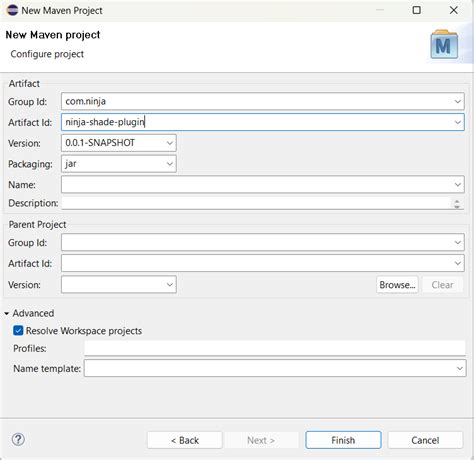Maximize the New Maven Project window
474x460 pixels.
(416, 10)
